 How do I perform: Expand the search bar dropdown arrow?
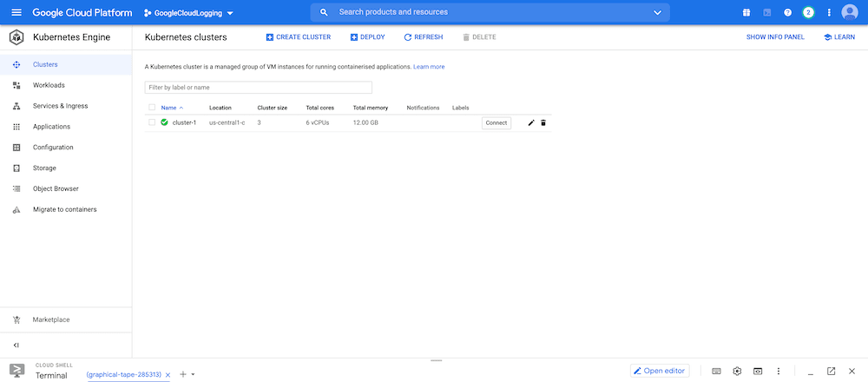coord(657,12)
